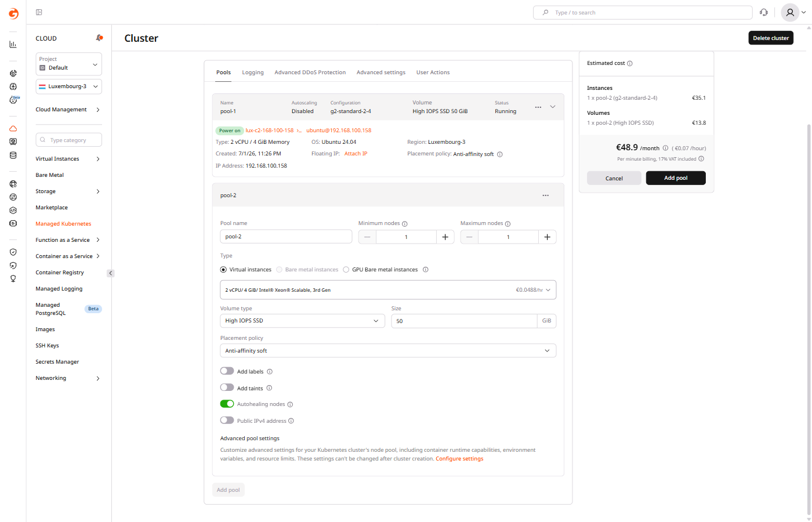This screenshot has width=812, height=522.
Task: Toggle the sidebar panel icon in header
Action: (x=39, y=12)
